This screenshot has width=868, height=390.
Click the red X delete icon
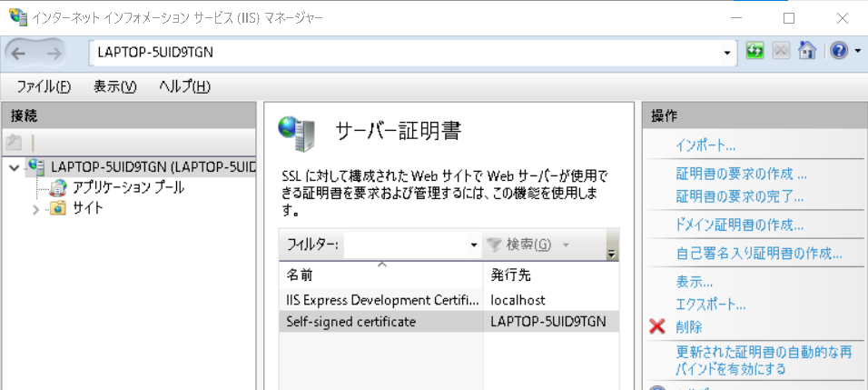656,327
